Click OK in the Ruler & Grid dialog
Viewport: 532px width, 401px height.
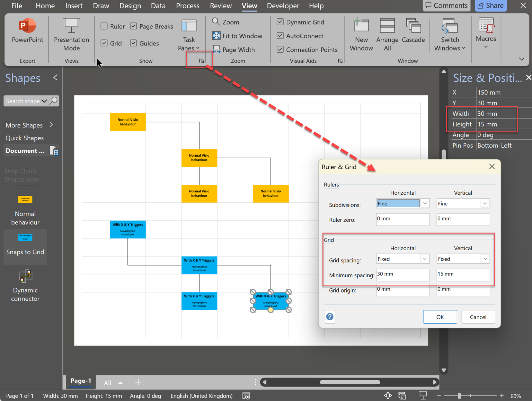440,317
